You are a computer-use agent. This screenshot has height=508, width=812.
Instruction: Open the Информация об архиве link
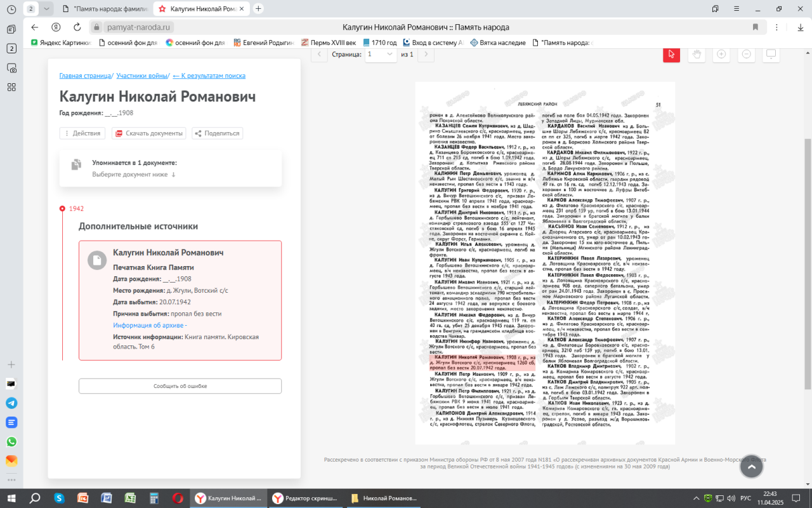click(150, 325)
